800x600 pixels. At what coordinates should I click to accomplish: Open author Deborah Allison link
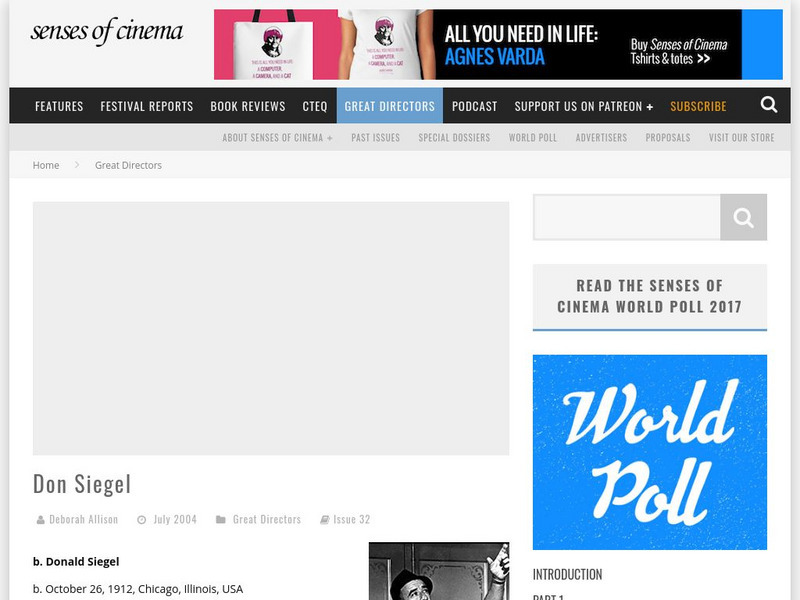click(x=84, y=520)
